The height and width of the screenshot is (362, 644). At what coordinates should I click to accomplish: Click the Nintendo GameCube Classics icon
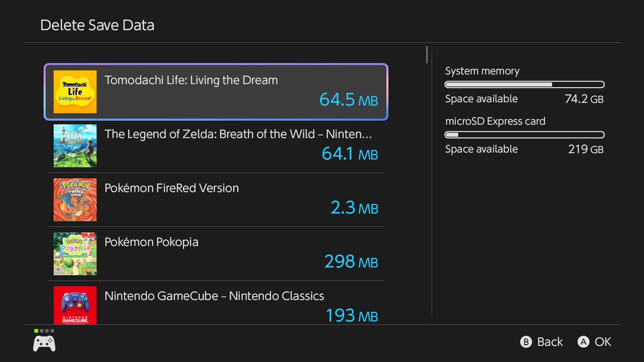[x=75, y=305]
